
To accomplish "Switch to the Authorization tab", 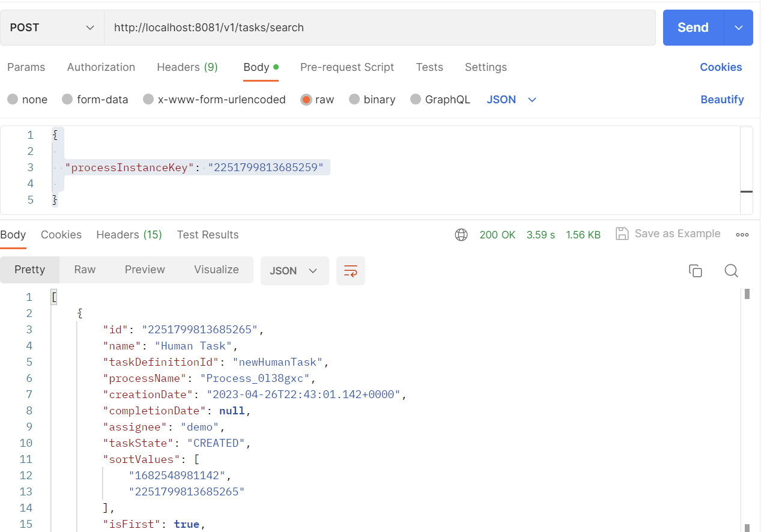I will point(101,67).
